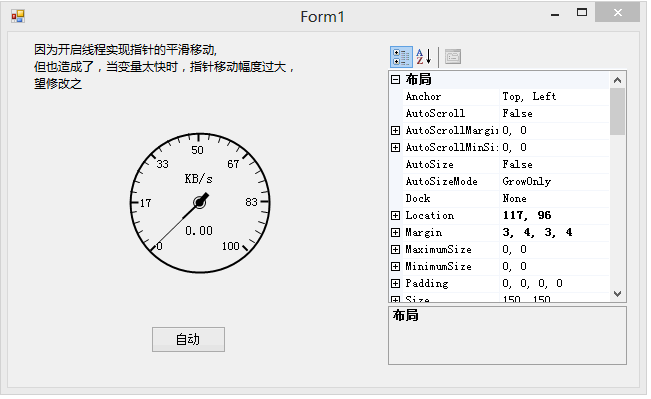Click the 自动 button
The width and height of the screenshot is (651, 399).
point(188,340)
